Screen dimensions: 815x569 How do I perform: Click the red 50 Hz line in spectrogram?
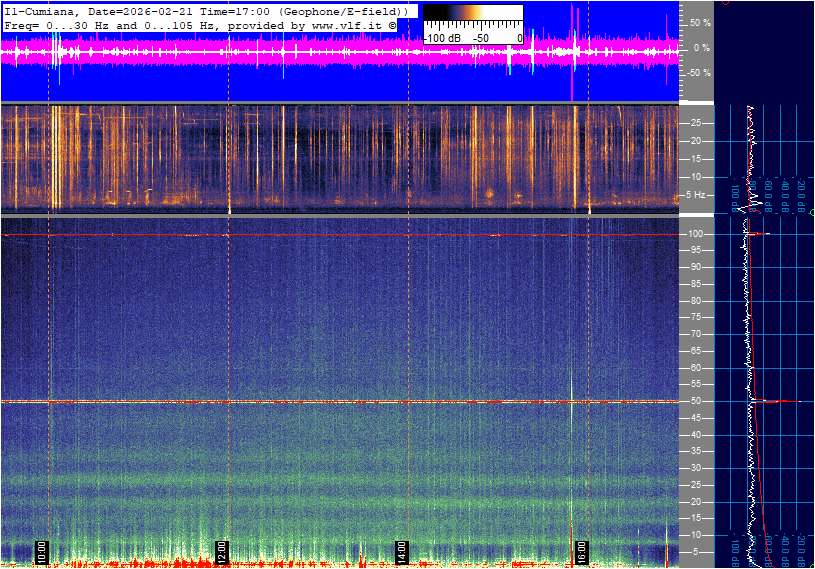(300, 401)
